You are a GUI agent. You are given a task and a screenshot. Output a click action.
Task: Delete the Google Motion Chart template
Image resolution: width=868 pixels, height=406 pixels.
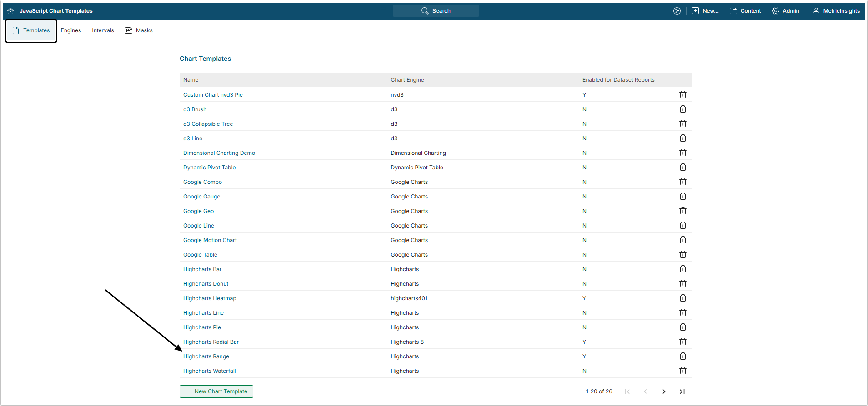pos(682,240)
